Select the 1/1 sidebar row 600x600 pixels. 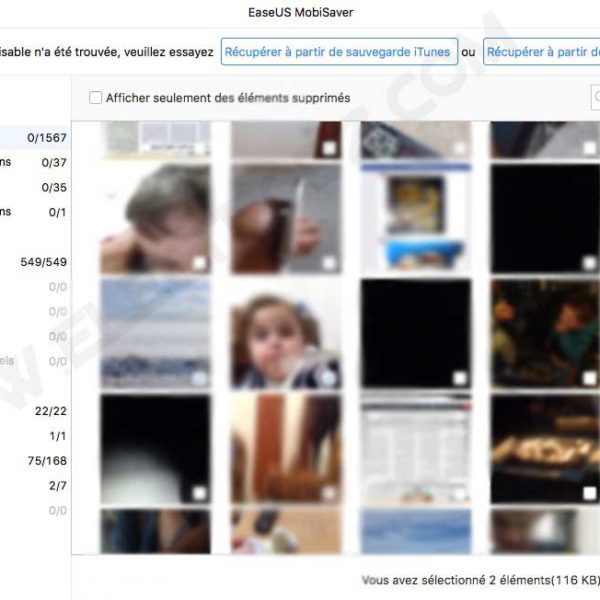(x=35, y=436)
